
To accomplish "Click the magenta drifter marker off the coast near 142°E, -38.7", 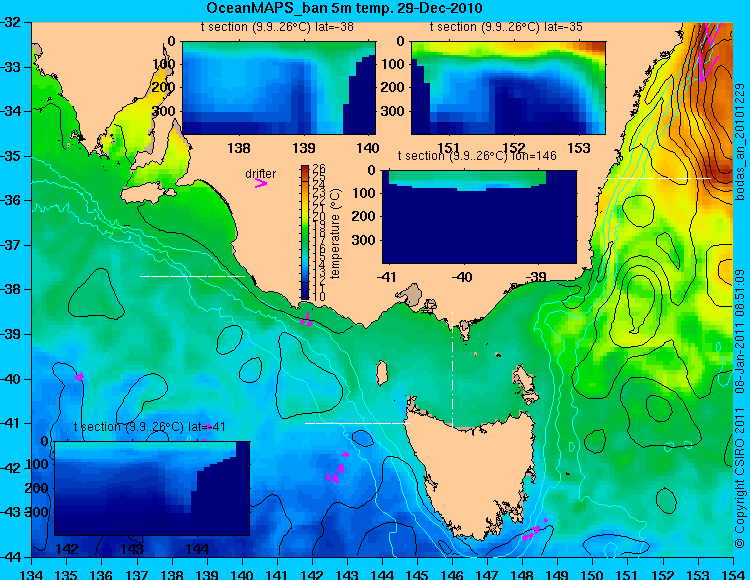I will coord(306,320).
